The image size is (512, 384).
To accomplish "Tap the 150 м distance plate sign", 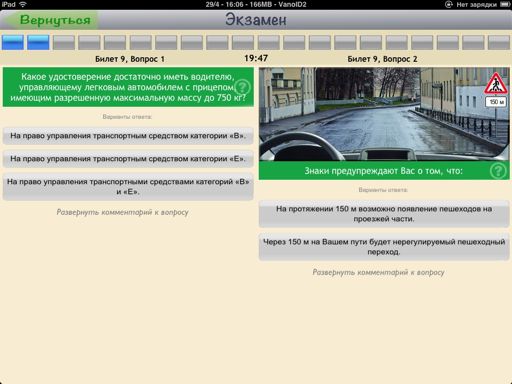I will tap(496, 102).
